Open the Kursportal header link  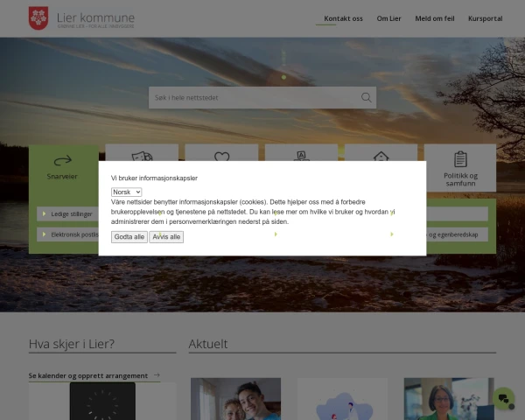(485, 18)
